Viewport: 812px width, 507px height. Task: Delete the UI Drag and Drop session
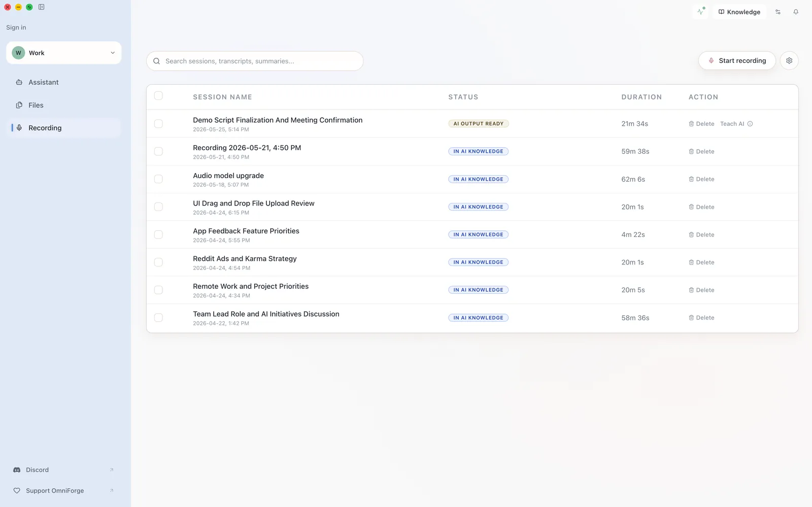pyautogui.click(x=701, y=207)
